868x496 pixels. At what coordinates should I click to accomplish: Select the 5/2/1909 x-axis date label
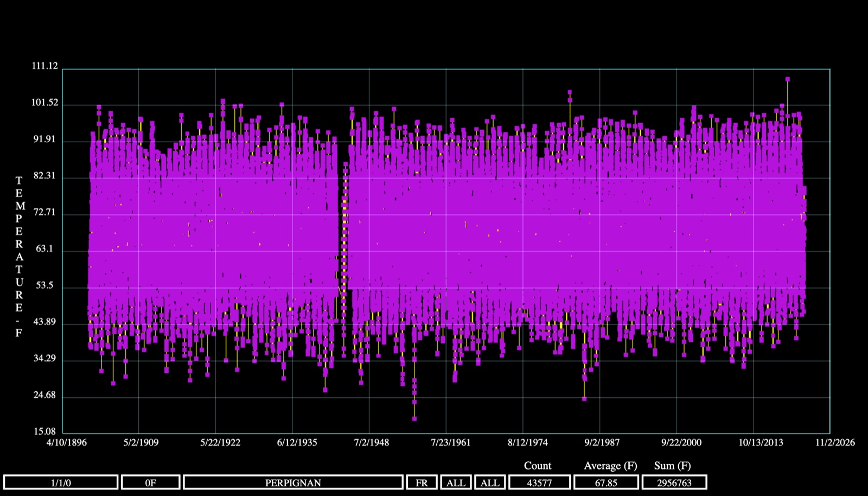[x=141, y=442]
